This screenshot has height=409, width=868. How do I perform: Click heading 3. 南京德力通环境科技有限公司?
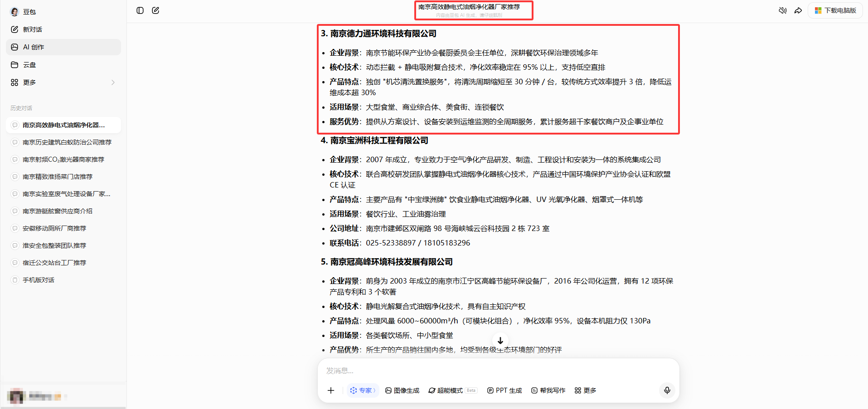[x=378, y=34]
